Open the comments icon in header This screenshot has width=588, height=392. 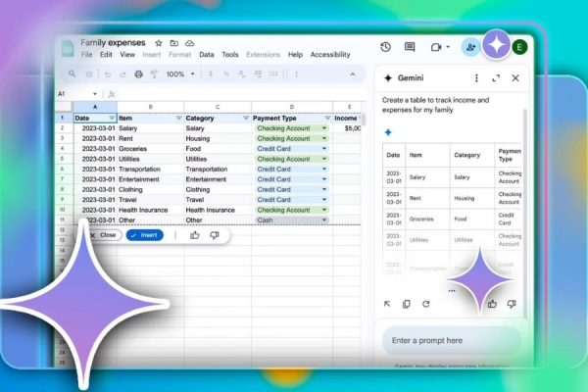pyautogui.click(x=410, y=47)
